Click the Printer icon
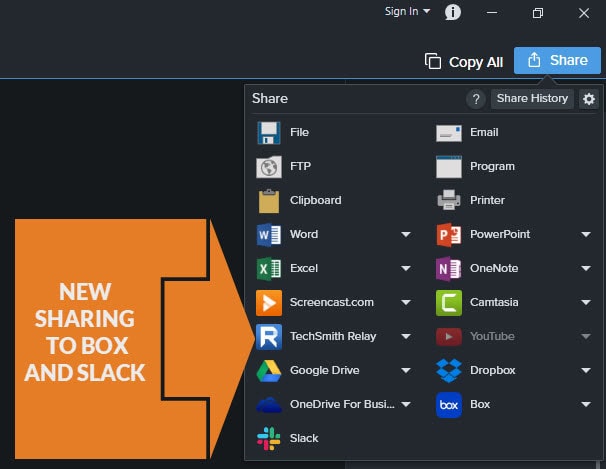This screenshot has width=606, height=469. pos(449,200)
